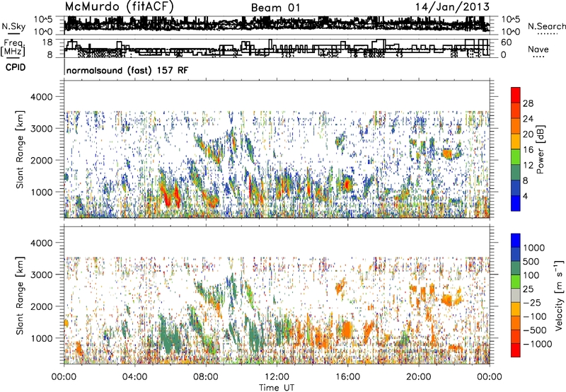566x392 pixels.
Task: Click the red bottom of velocity color bar
Action: tap(516, 350)
